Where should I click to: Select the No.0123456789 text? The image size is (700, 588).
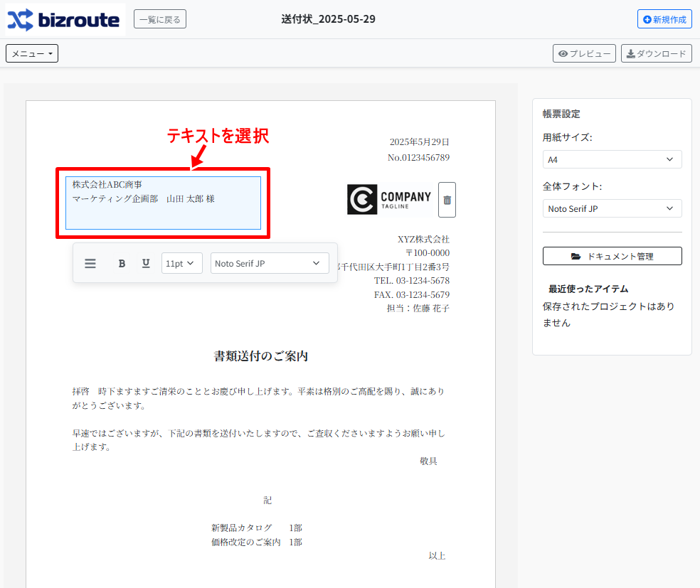(418, 157)
